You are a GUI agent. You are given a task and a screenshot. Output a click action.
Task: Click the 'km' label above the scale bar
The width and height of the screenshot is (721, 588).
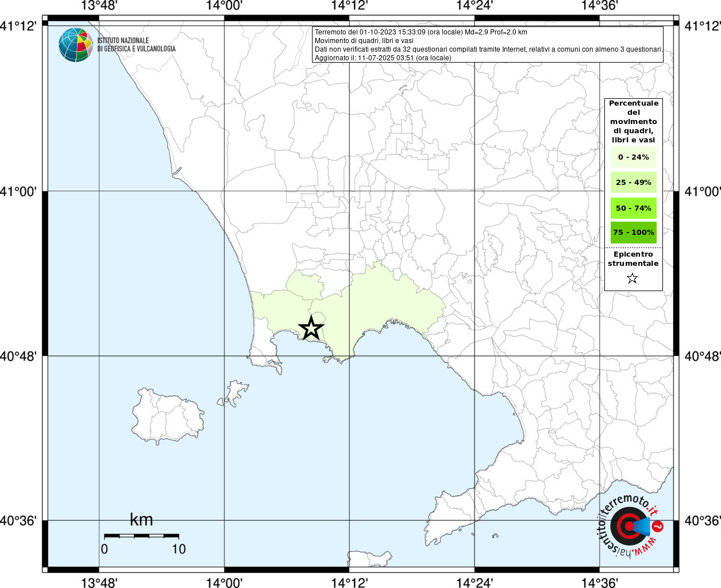[141, 520]
